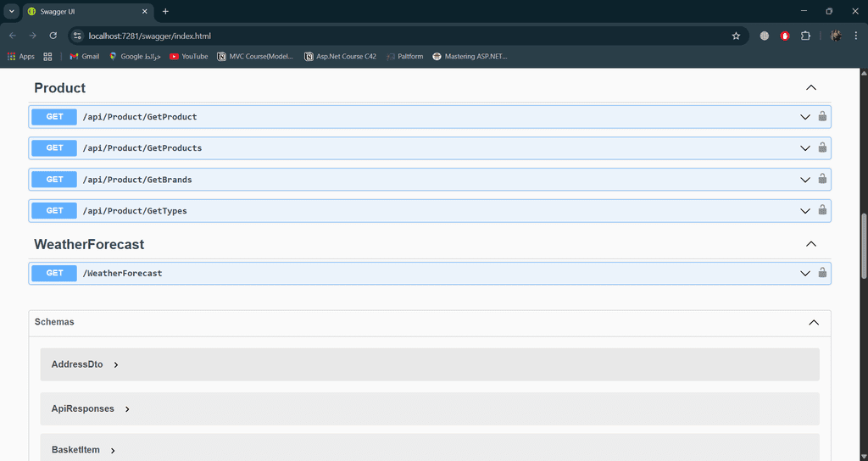This screenshot has width=868, height=461.
Task: Click the authorization lock on GetProducts endpoint
Action: pyautogui.click(x=822, y=148)
